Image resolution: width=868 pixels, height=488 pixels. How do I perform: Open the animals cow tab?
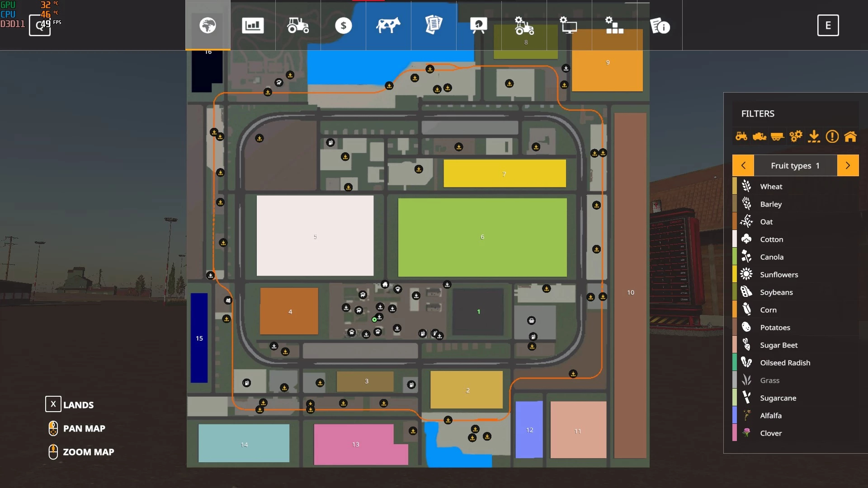pos(388,25)
